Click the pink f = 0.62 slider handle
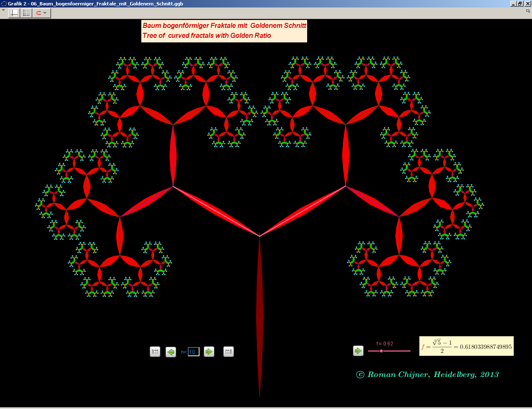Viewport: 532px width, 409px height. pyautogui.click(x=381, y=351)
